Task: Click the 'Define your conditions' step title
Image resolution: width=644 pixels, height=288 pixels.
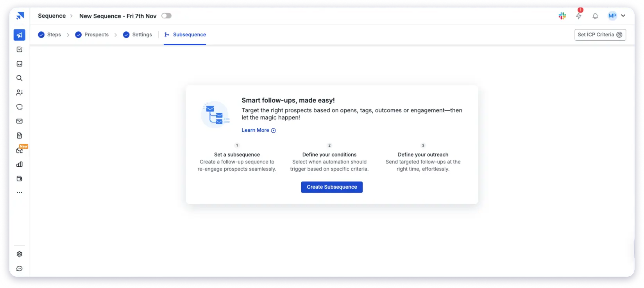Action: click(329, 155)
